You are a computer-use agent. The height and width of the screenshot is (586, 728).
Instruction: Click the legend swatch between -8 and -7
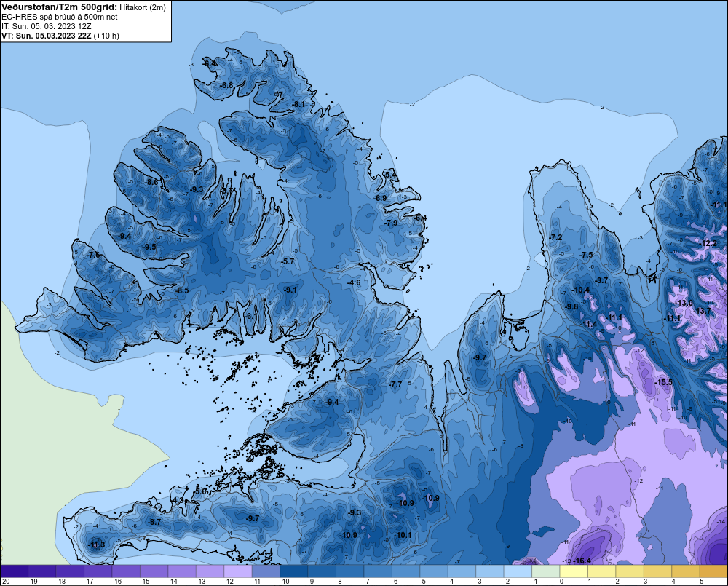pos(350,571)
